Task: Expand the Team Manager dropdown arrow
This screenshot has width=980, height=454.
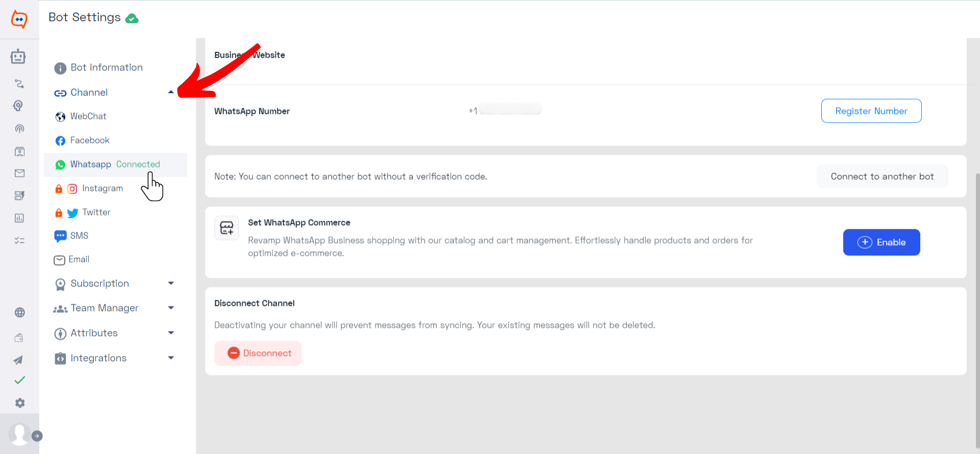Action: (171, 308)
